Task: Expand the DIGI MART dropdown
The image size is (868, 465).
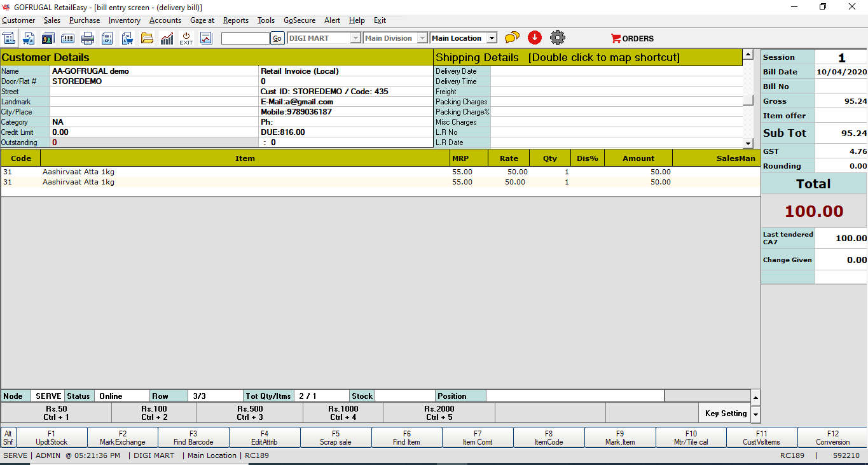Action: click(355, 38)
